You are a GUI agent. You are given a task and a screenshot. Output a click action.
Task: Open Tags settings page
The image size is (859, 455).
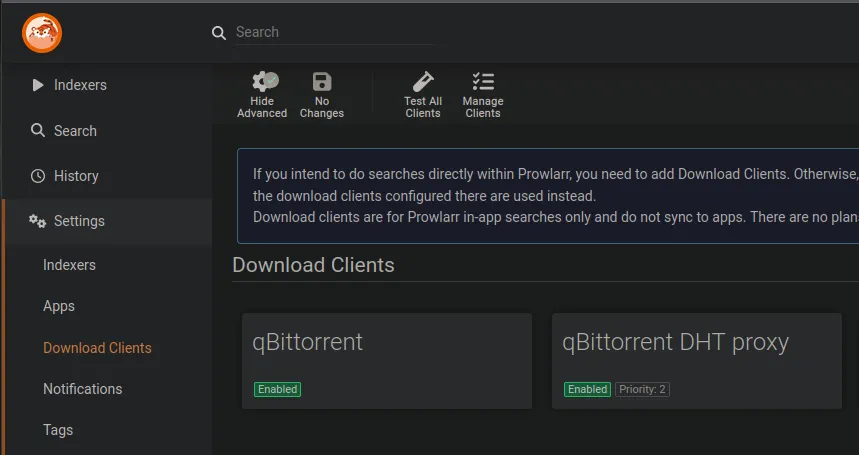tap(58, 430)
